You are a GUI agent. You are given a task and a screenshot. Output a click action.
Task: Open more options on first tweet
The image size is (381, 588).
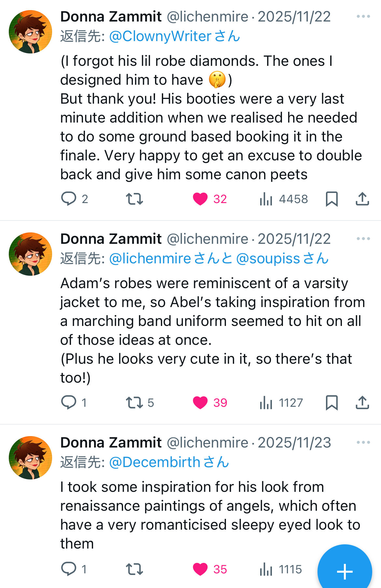point(363,16)
